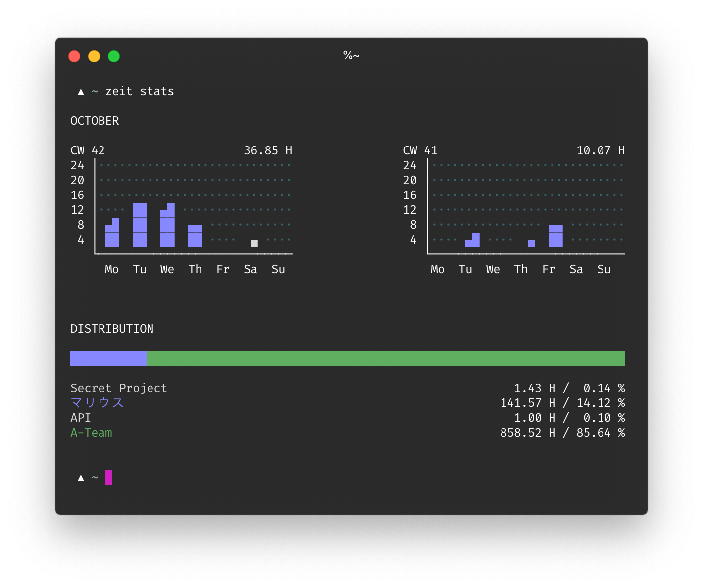Click the DISTRIBUTION heading

pos(112,329)
